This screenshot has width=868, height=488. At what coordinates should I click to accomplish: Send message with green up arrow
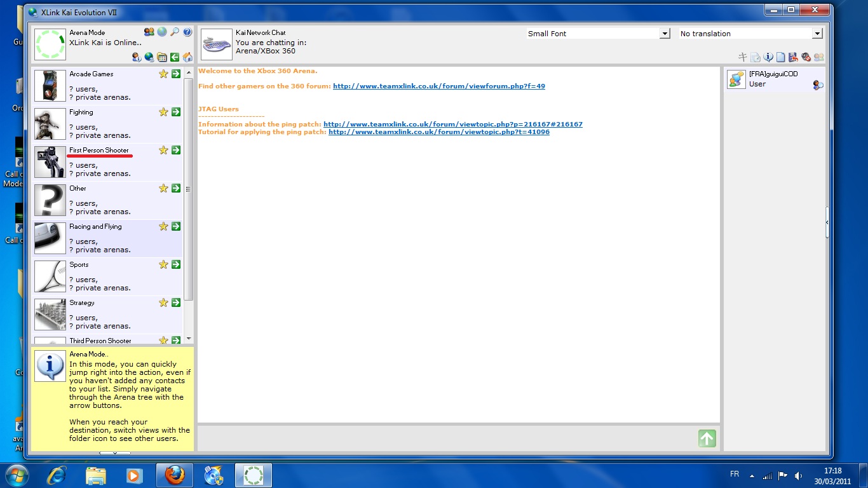[707, 438]
